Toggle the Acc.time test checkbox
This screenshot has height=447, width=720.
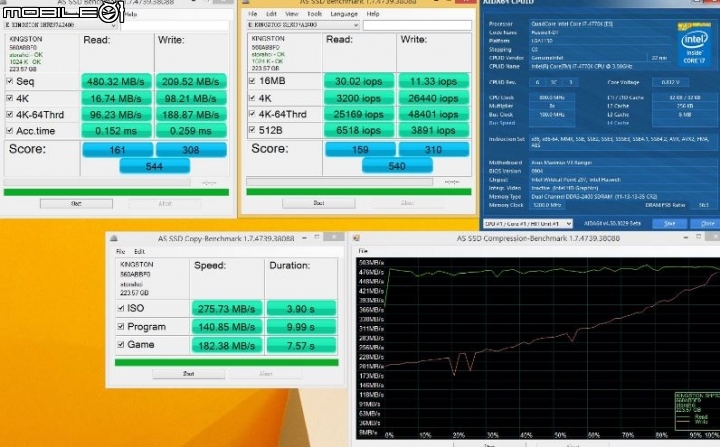point(10,130)
